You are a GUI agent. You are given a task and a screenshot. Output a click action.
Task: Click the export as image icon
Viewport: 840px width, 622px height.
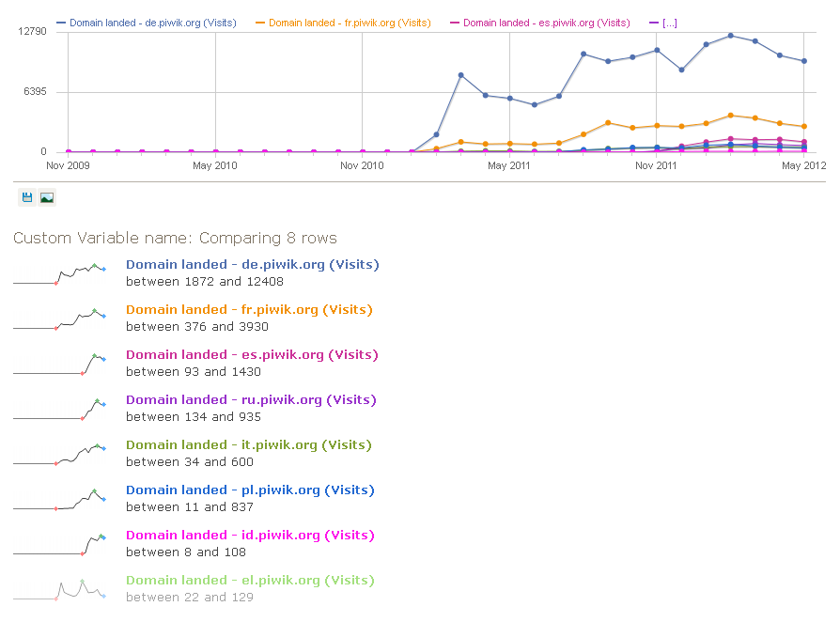pos(46,197)
